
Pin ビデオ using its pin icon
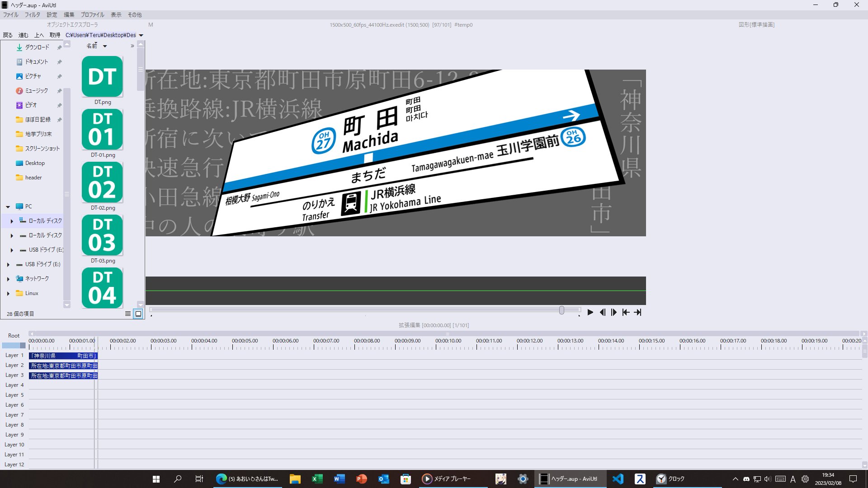[59, 105]
